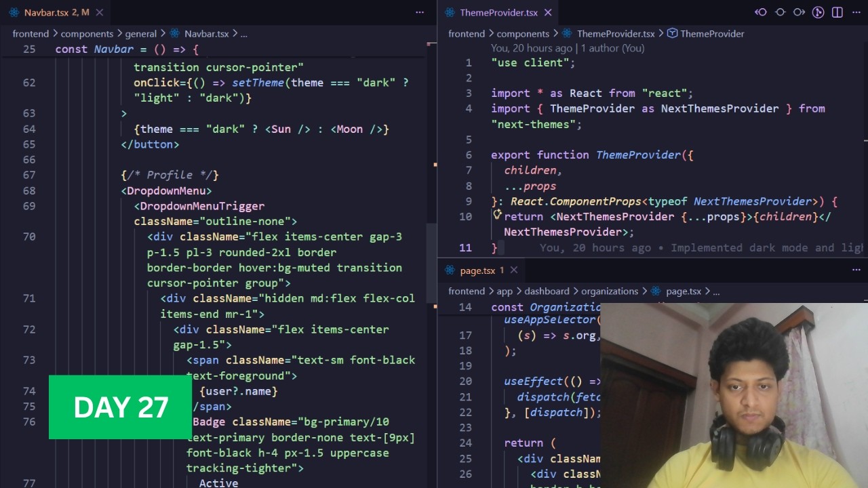Screen dimensions: 868x488
Task: Click '{/* Profile */}' comment on line 67
Action: (170, 175)
